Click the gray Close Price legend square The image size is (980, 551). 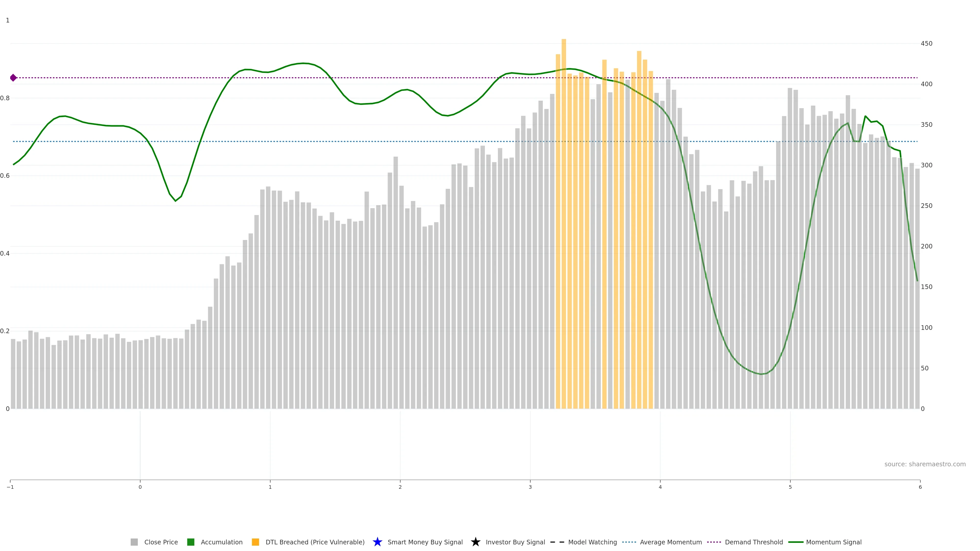134,542
